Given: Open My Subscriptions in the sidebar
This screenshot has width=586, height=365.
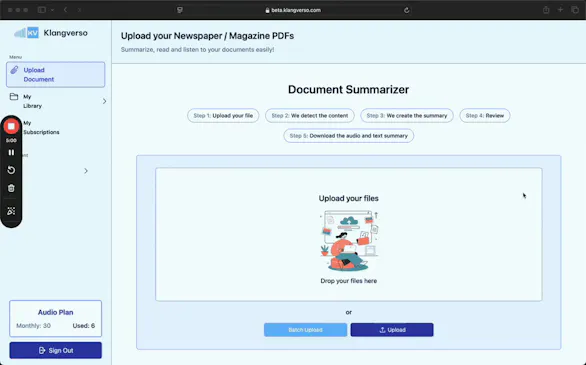Looking at the screenshot, I should click(x=41, y=127).
